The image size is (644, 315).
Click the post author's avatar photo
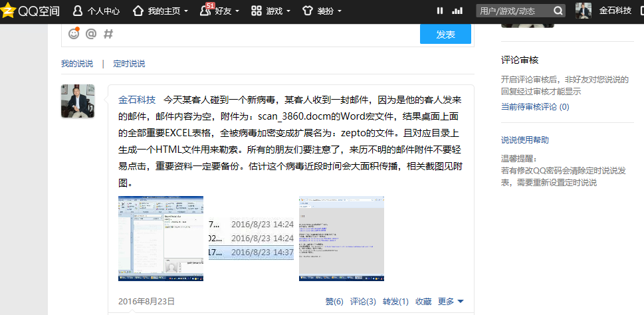pos(78,101)
